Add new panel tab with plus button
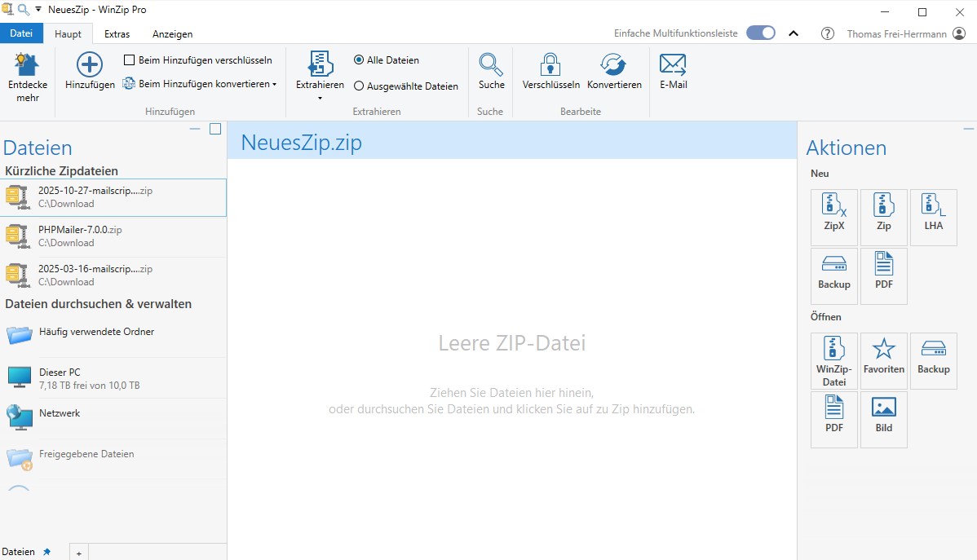 click(x=79, y=553)
